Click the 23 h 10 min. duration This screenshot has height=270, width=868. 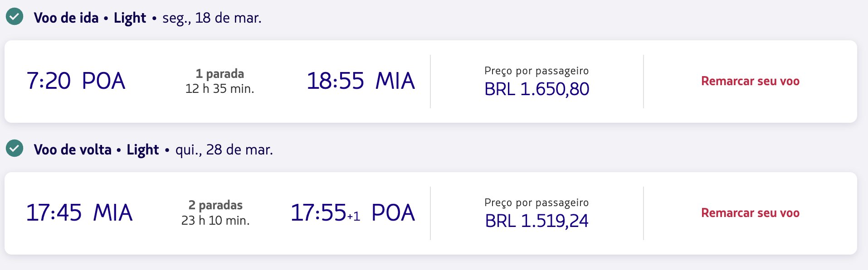click(215, 221)
